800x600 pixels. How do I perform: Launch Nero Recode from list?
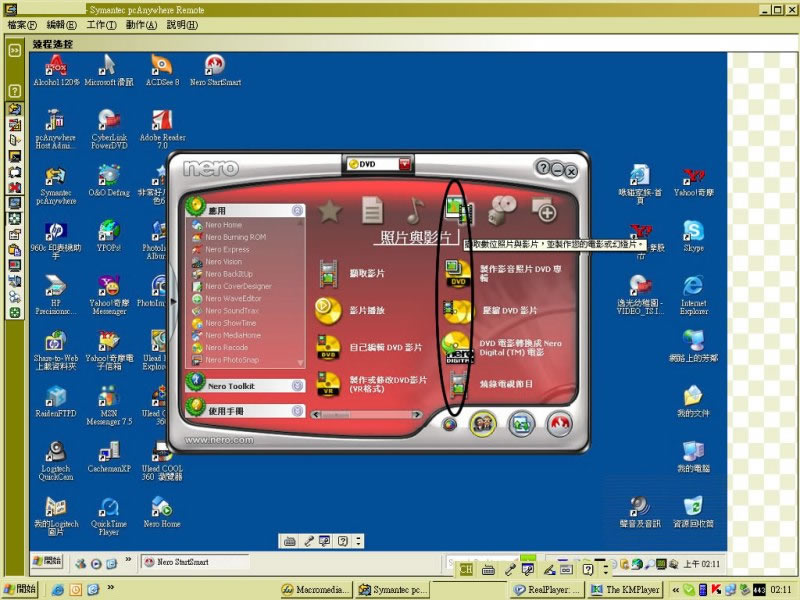pos(226,347)
